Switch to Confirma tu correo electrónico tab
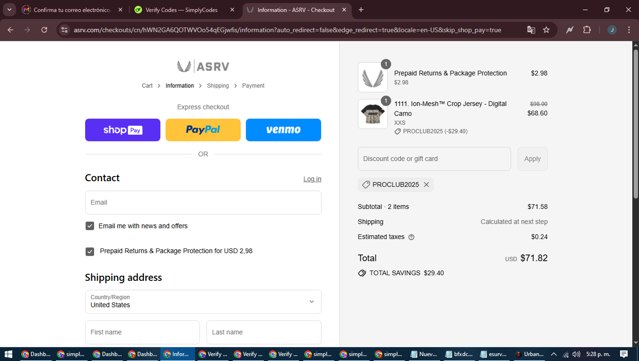The height and width of the screenshot is (361, 639). [71, 10]
